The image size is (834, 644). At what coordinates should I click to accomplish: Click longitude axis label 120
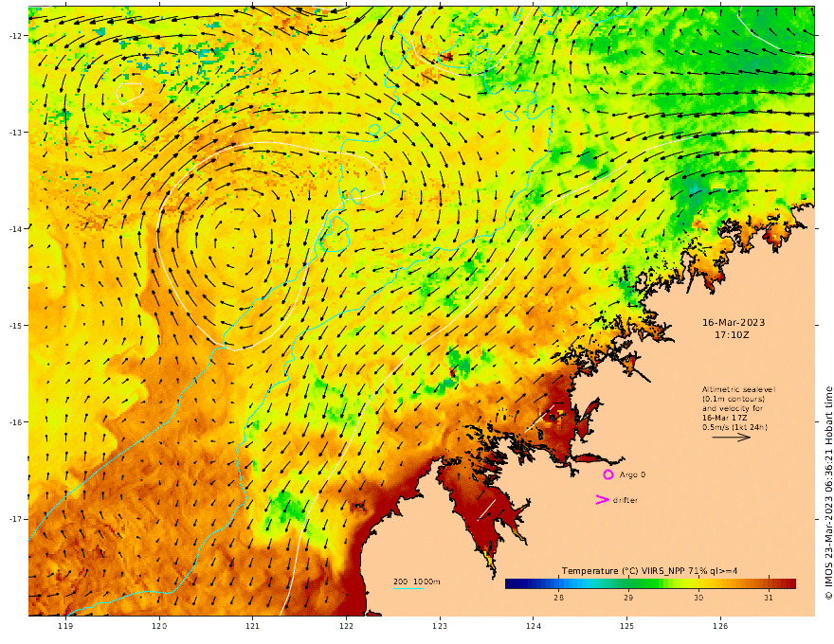tap(159, 626)
